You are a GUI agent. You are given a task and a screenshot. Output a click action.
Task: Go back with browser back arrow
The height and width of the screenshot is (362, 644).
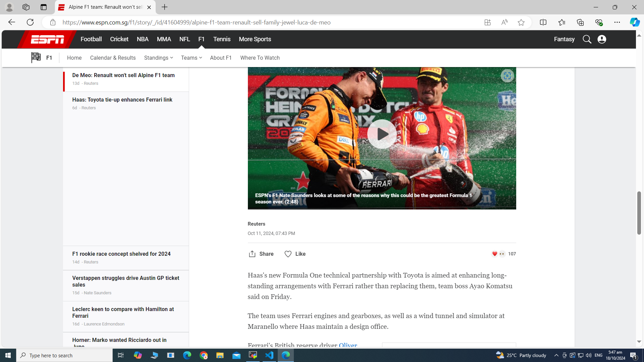12,22
